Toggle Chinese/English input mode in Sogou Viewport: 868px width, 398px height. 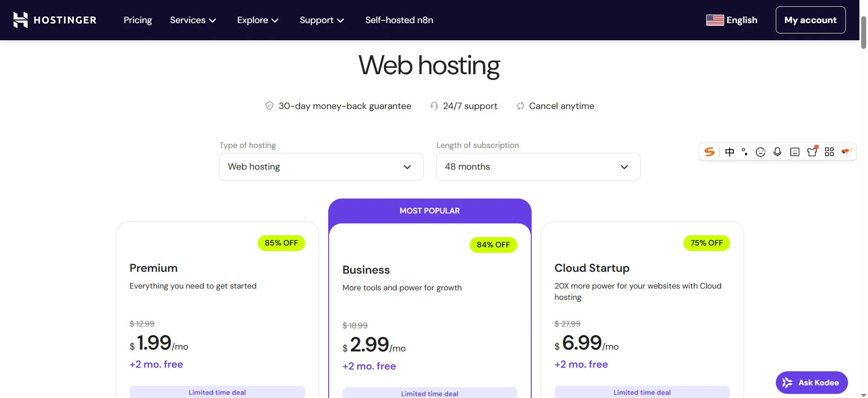click(729, 152)
